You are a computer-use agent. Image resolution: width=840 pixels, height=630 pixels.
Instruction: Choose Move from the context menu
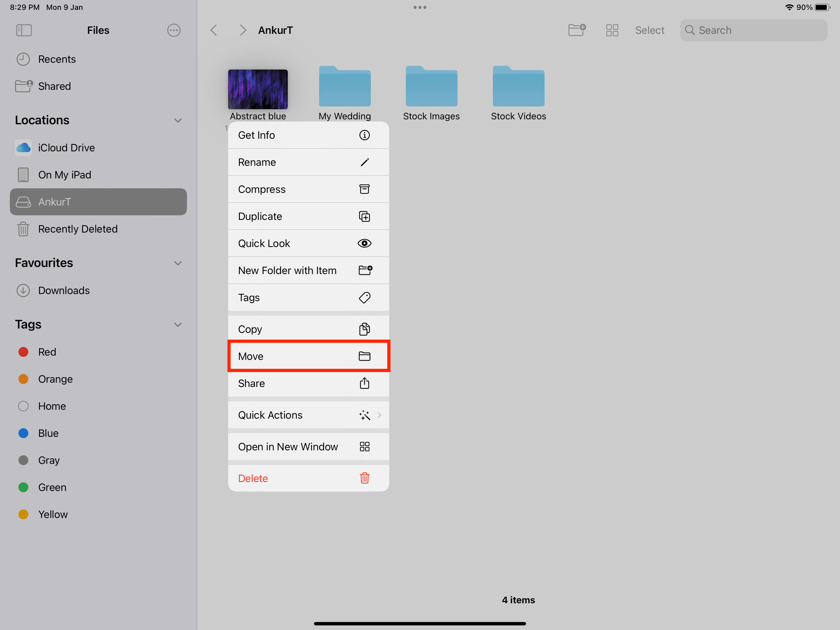(x=308, y=357)
